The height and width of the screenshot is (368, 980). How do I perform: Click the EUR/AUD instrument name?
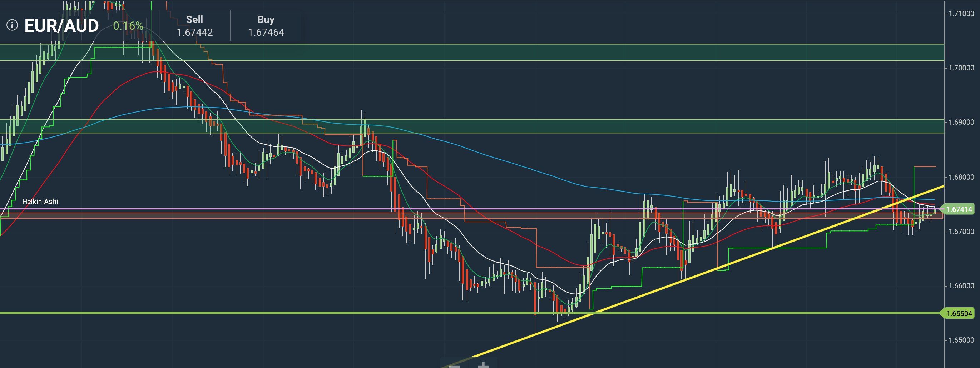point(61,26)
